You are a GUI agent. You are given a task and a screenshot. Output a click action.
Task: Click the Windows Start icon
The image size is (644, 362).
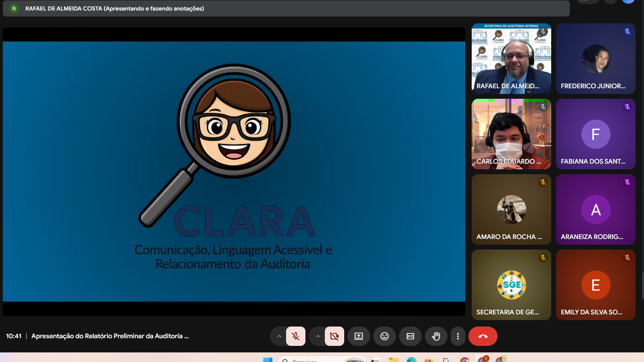268,360
